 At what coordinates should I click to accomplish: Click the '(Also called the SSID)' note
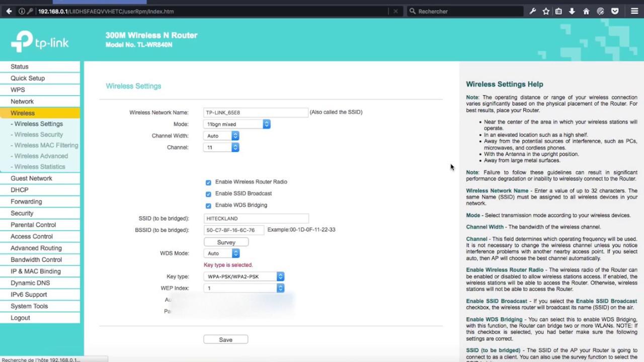tap(336, 112)
